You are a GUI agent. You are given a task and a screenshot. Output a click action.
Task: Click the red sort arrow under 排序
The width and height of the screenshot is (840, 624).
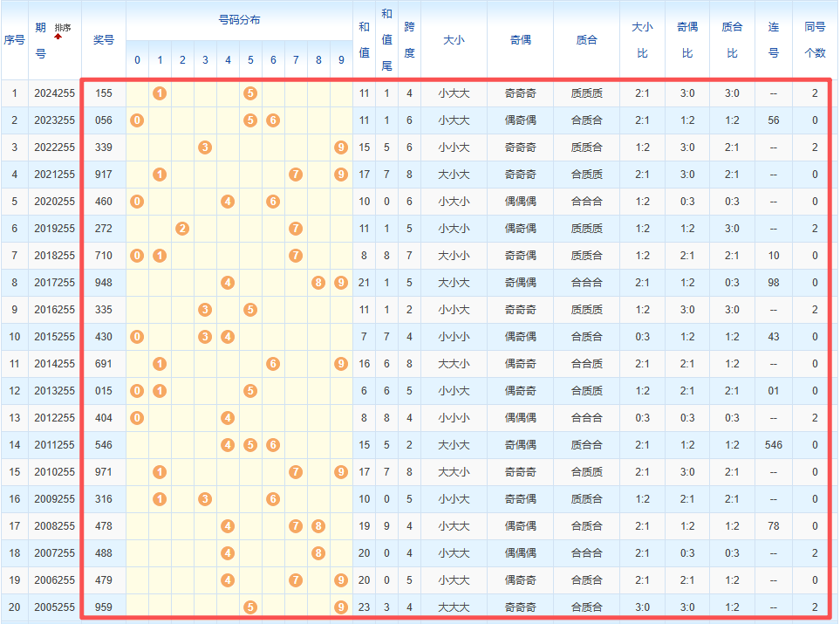tap(58, 37)
